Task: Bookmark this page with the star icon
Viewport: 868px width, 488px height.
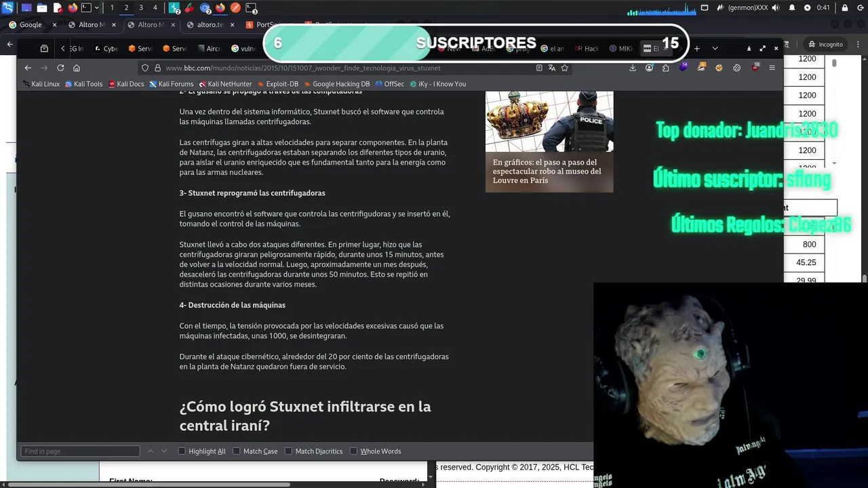Action: click(x=564, y=68)
